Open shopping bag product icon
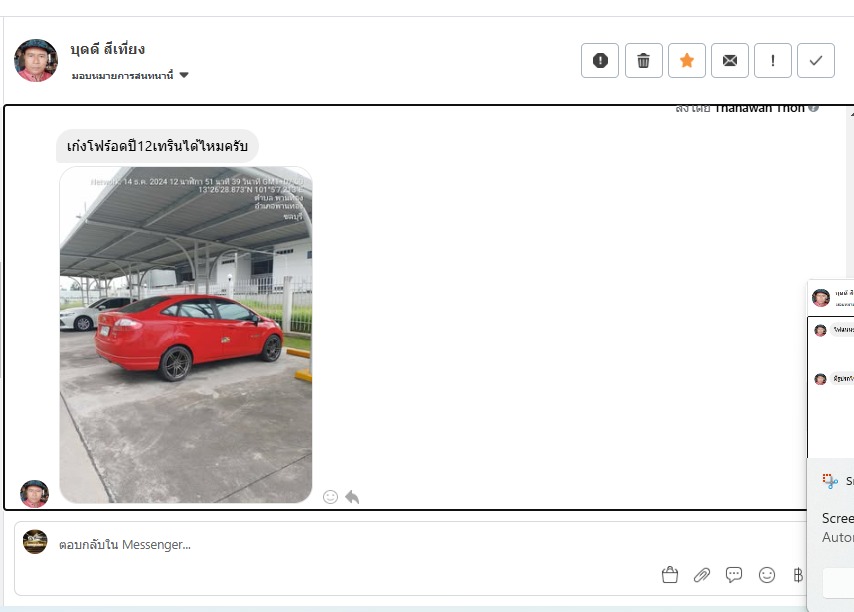Viewport: 854px width, 612px height. click(670, 575)
